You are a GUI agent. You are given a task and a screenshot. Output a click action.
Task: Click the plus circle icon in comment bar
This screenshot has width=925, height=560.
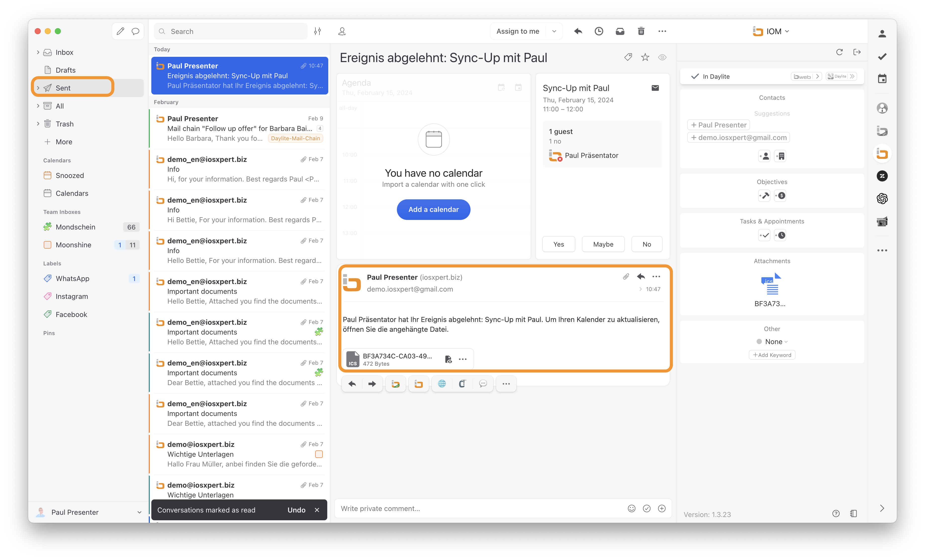tap(662, 508)
